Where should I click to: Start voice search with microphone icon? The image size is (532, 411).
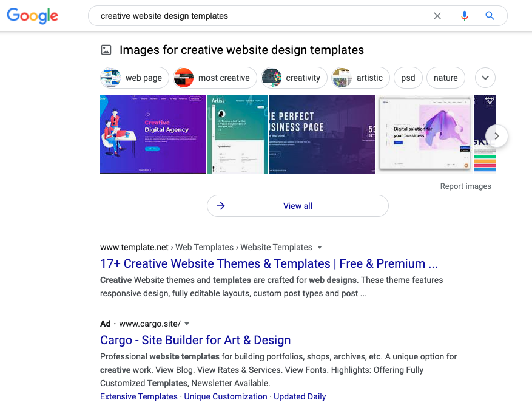coord(465,16)
